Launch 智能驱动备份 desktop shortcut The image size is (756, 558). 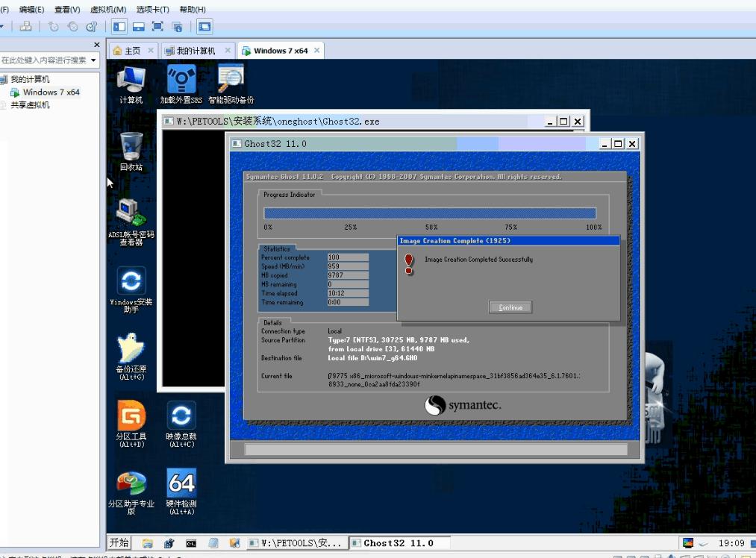tap(231, 81)
